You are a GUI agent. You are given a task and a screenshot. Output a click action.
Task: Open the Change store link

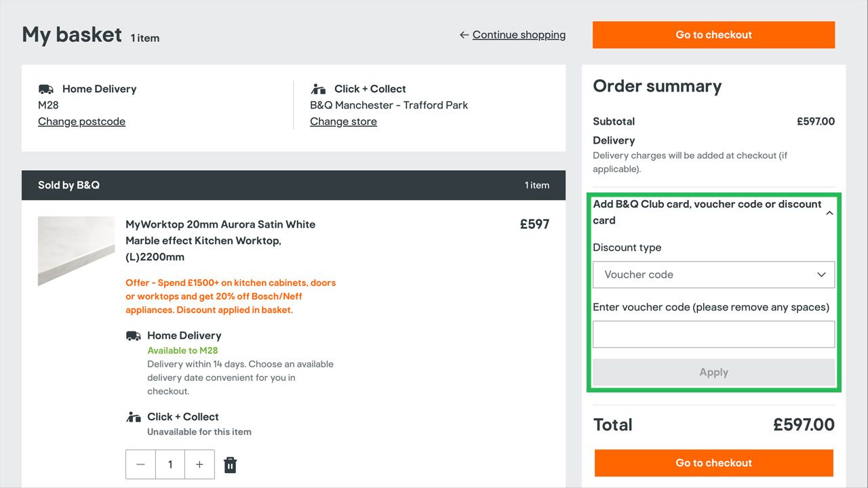coord(343,121)
